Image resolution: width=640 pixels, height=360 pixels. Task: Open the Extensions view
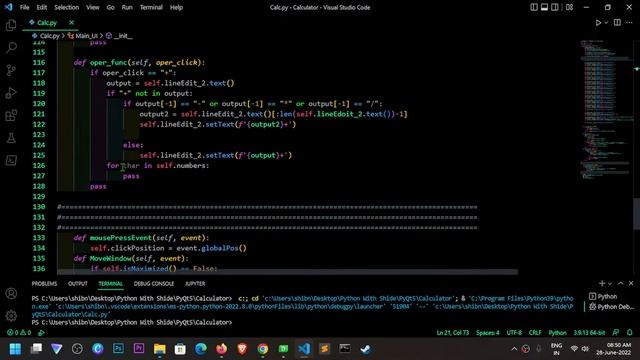pyautogui.click(x=11, y=116)
